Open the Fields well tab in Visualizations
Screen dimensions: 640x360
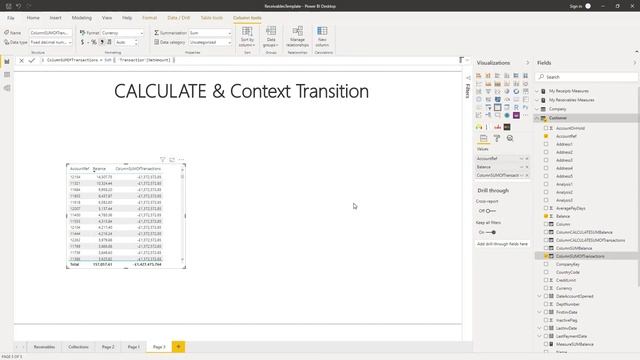tap(483, 138)
